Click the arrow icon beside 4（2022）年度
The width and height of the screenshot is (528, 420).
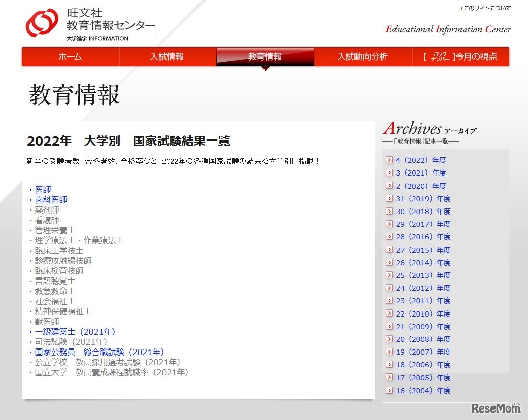click(390, 160)
